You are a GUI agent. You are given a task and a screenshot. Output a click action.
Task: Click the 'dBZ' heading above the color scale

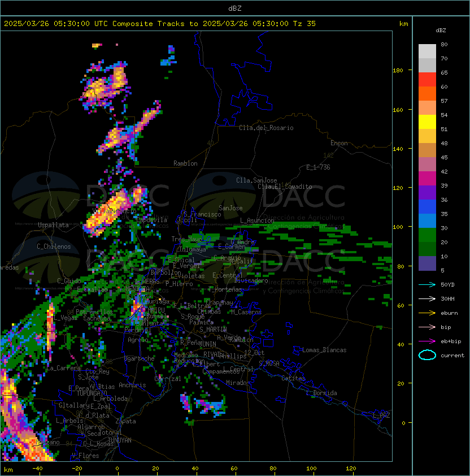(441, 30)
